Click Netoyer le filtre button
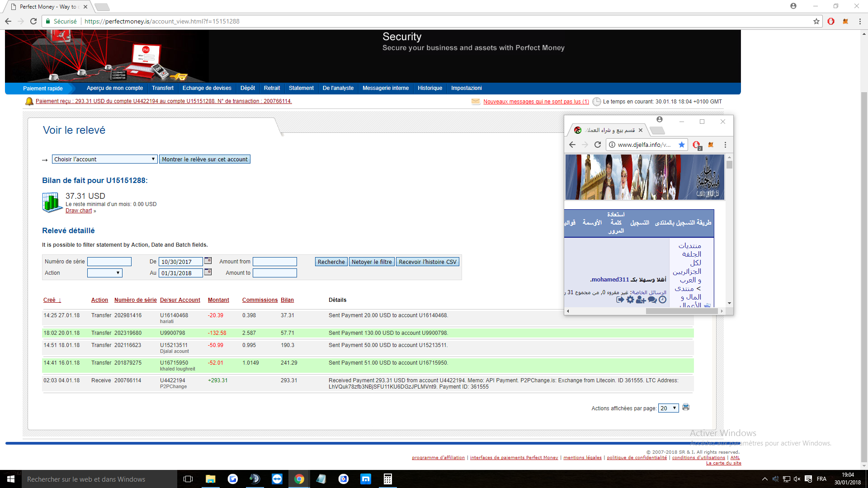The width and height of the screenshot is (868, 488). click(x=372, y=262)
